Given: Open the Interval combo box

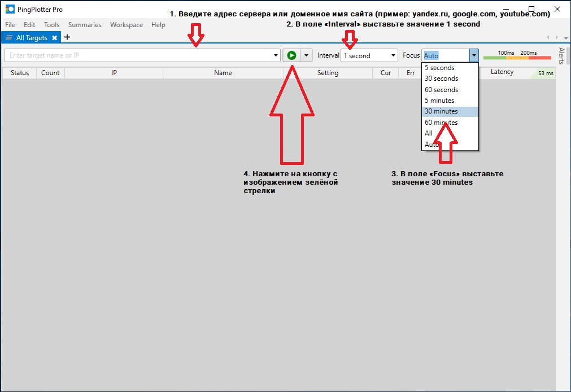Looking at the screenshot, I should point(369,55).
